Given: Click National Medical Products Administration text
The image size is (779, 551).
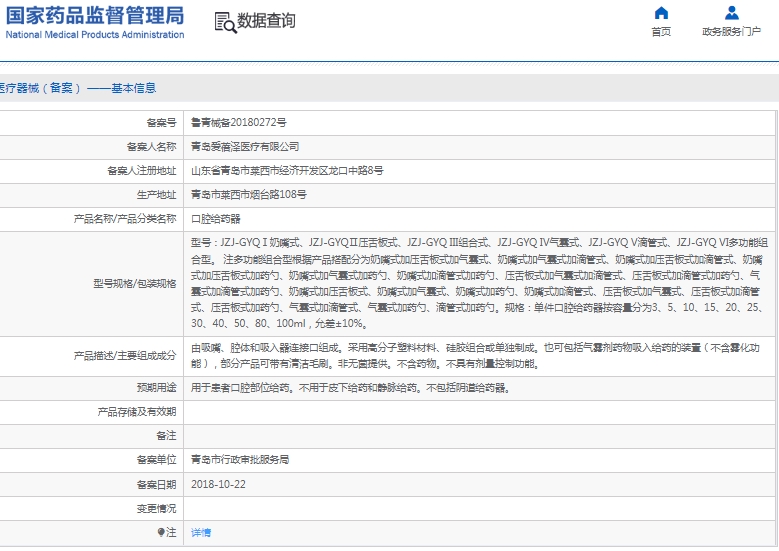Looking at the screenshot, I should [95, 35].
